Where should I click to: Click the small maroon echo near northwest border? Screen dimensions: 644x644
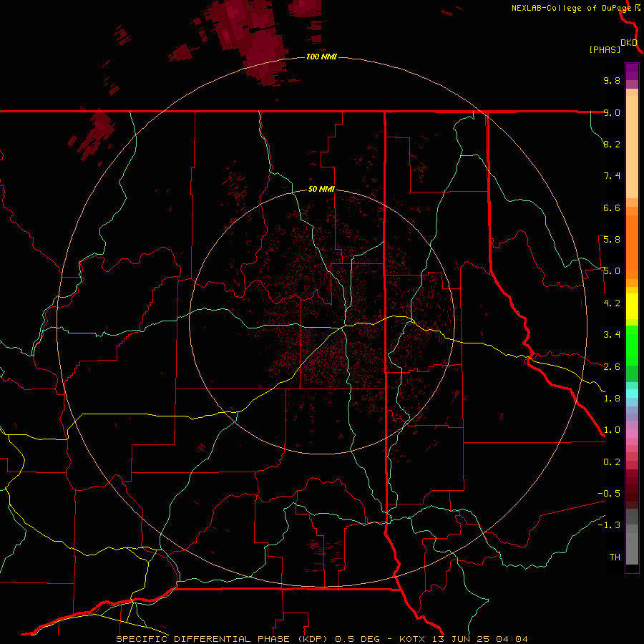[95, 134]
